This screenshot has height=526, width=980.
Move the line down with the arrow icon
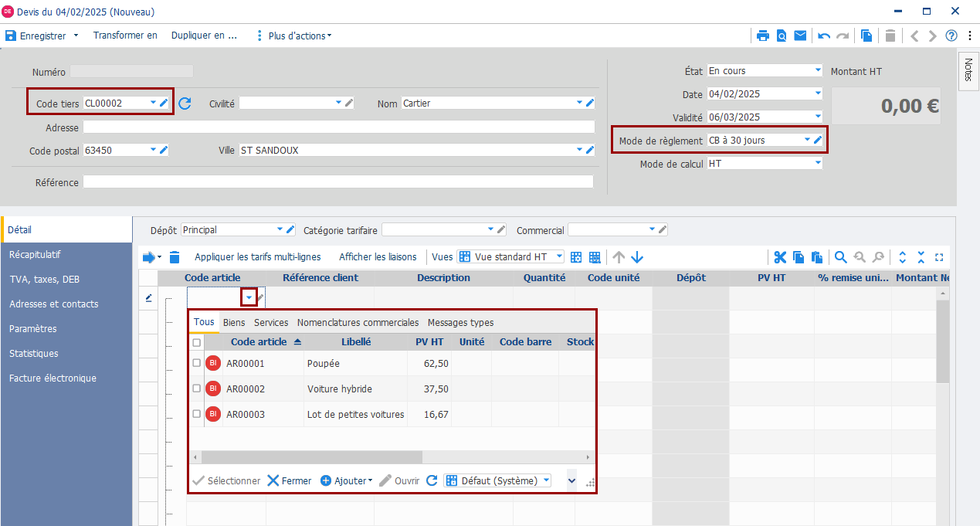tap(637, 257)
